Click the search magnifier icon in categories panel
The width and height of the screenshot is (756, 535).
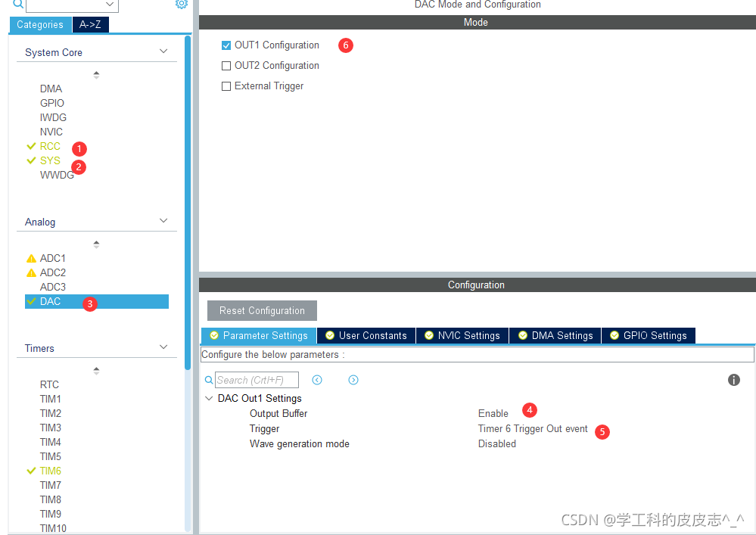[18, 4]
